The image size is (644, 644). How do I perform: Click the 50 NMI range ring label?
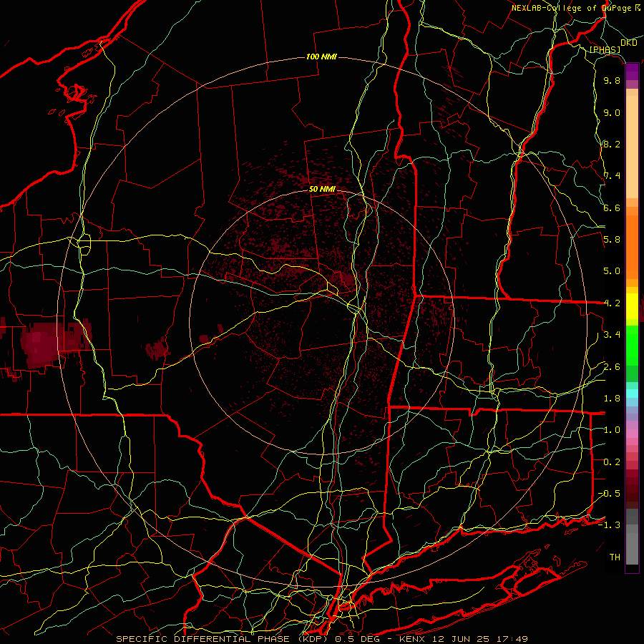point(322,190)
